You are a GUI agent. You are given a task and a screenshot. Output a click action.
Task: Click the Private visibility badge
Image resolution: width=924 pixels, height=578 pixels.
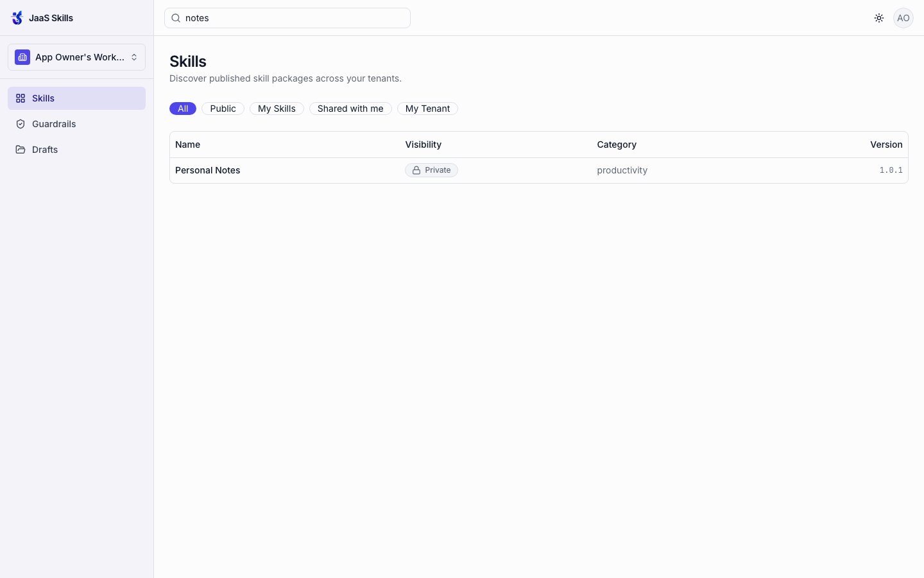point(431,170)
